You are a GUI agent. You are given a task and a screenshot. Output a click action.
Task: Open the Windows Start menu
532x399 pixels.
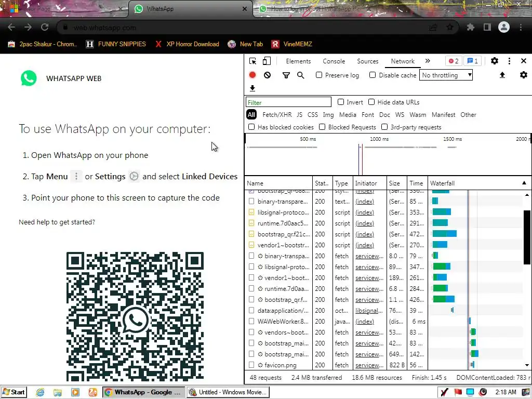(x=14, y=392)
